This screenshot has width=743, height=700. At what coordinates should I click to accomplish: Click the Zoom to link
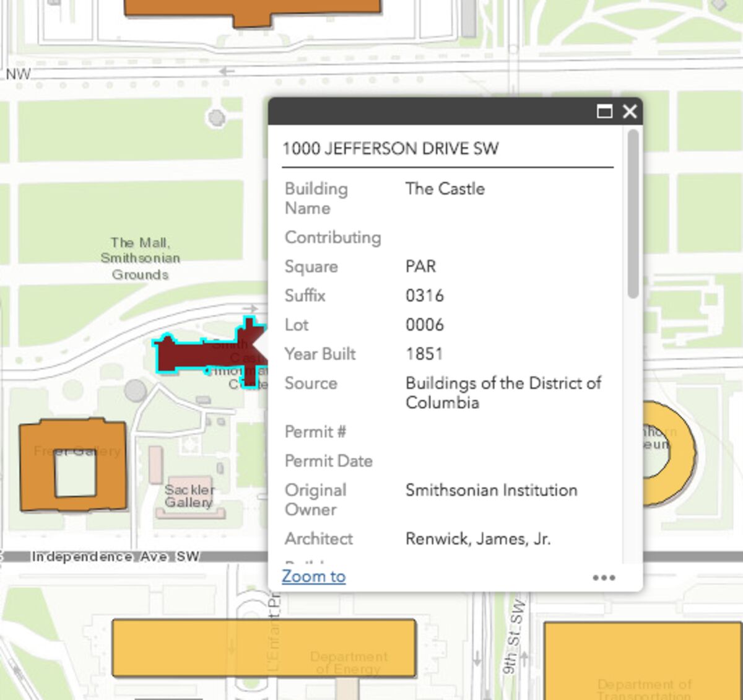[x=313, y=576]
